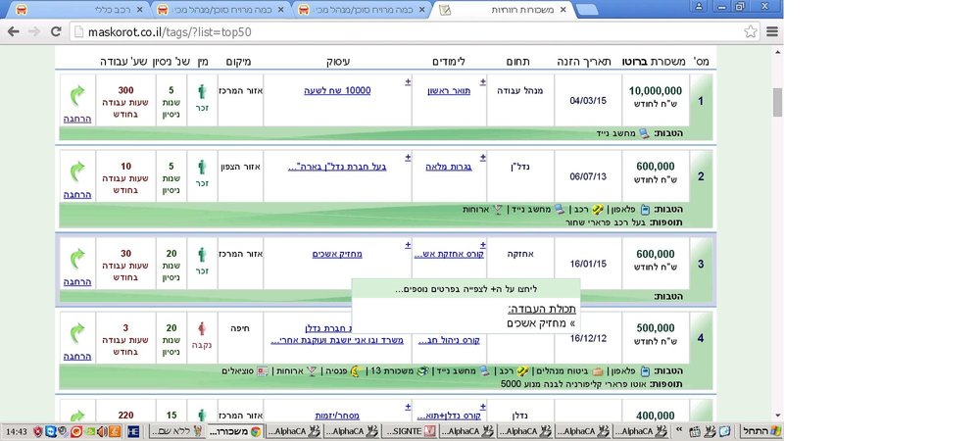Image resolution: width=980 pixels, height=441 pixels.
Task: Click the הרחבה link in row 2
Action: [77, 195]
